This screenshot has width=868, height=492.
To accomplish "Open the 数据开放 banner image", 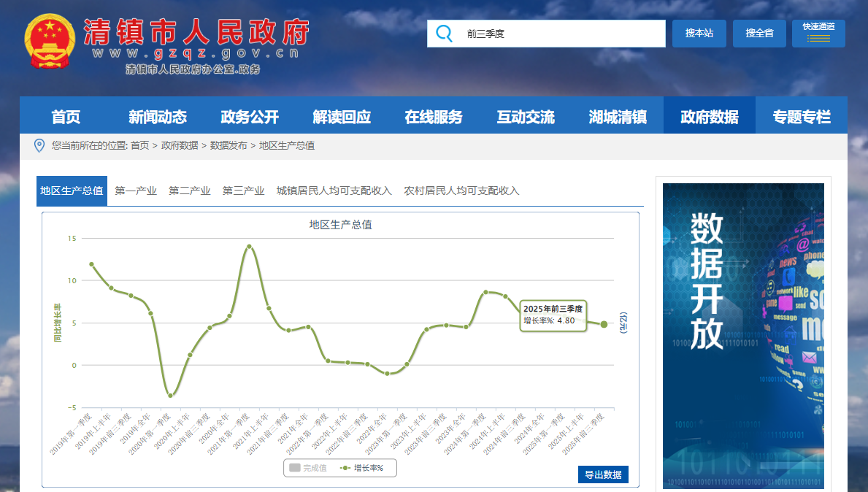I will (x=743, y=336).
